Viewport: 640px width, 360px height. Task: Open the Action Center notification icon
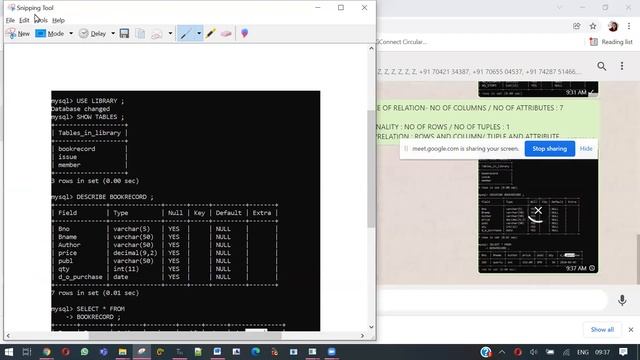[623, 352]
